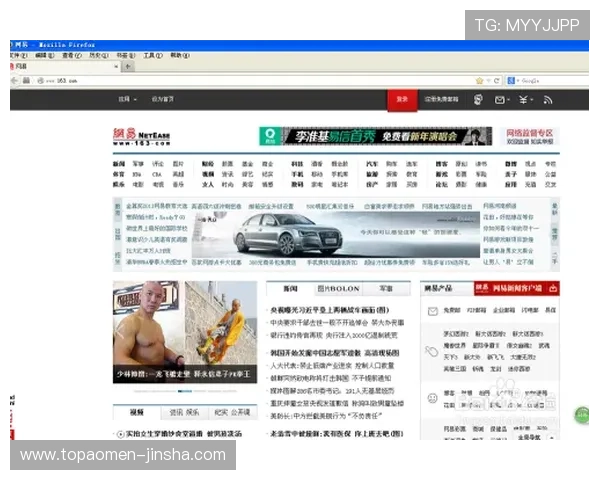Image resolution: width=600 pixels, height=480 pixels.
Task: Bookmark this page with the star icon
Action: coord(479,80)
